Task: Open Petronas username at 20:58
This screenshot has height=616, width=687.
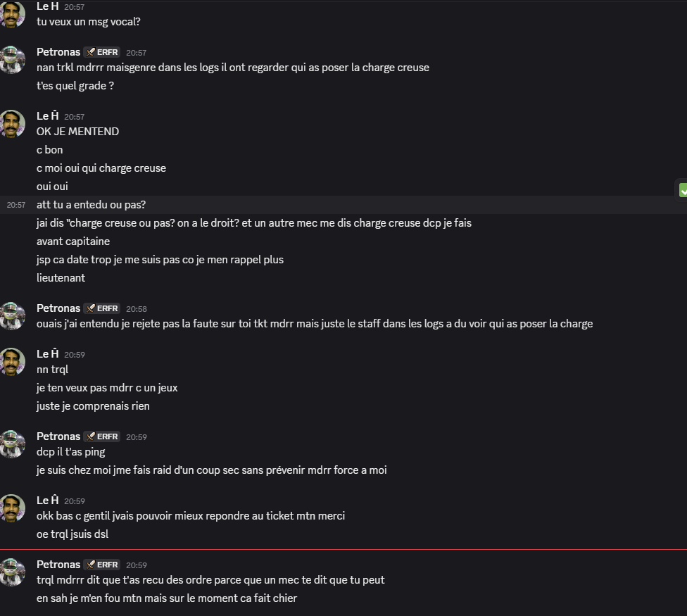Action: pos(58,308)
